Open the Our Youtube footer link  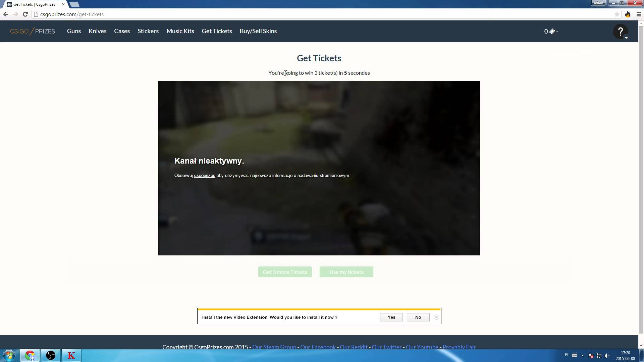422,347
